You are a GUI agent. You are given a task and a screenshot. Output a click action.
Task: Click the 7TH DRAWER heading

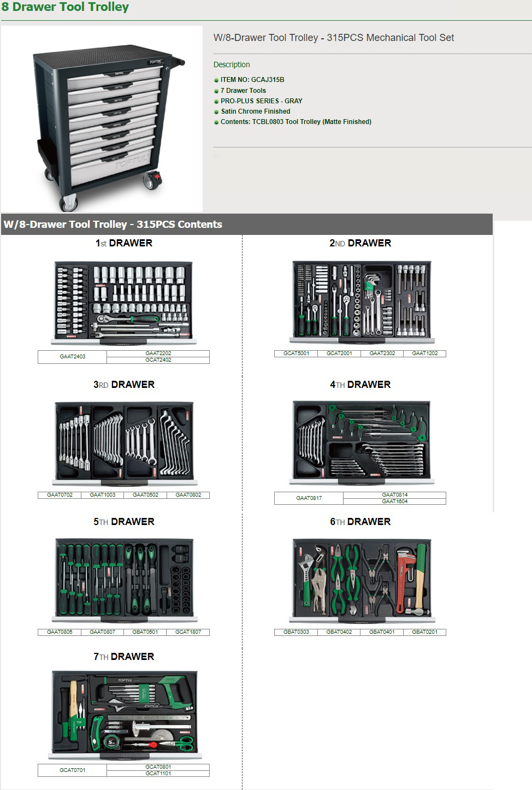point(123,657)
